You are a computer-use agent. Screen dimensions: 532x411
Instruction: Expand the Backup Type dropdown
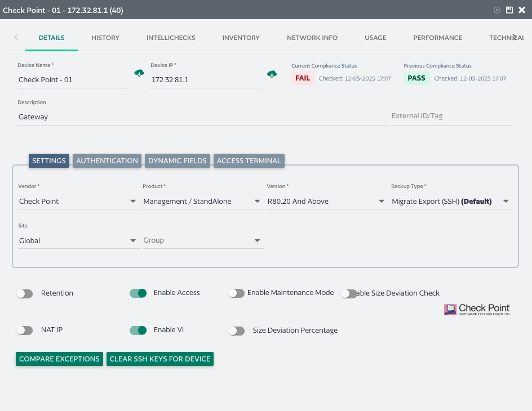tap(451, 202)
